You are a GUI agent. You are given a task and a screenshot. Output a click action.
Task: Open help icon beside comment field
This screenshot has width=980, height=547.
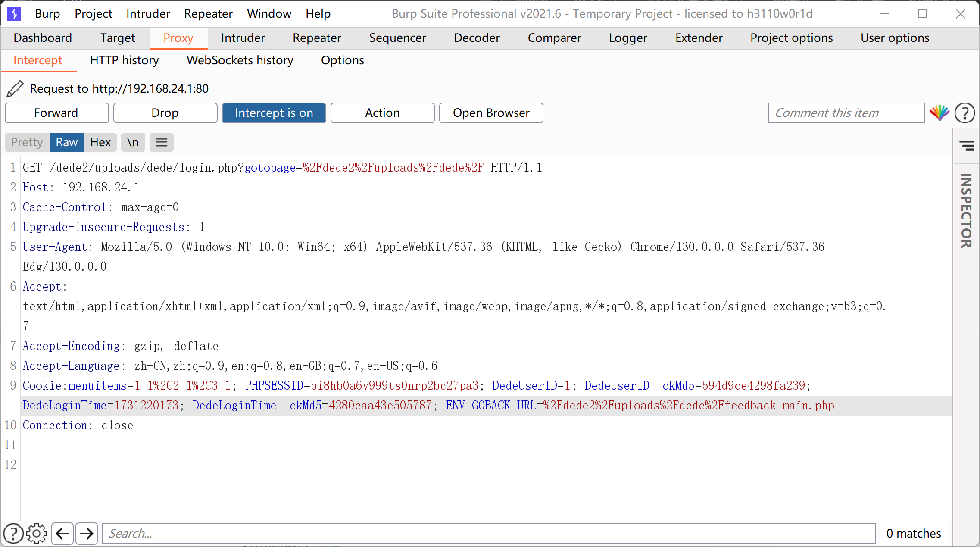point(964,113)
